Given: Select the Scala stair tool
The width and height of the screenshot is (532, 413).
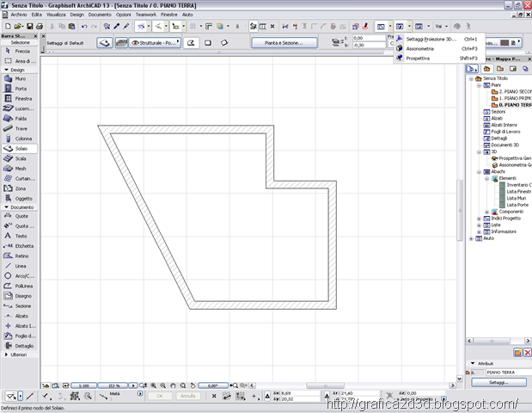Looking at the screenshot, I should click(x=20, y=158).
